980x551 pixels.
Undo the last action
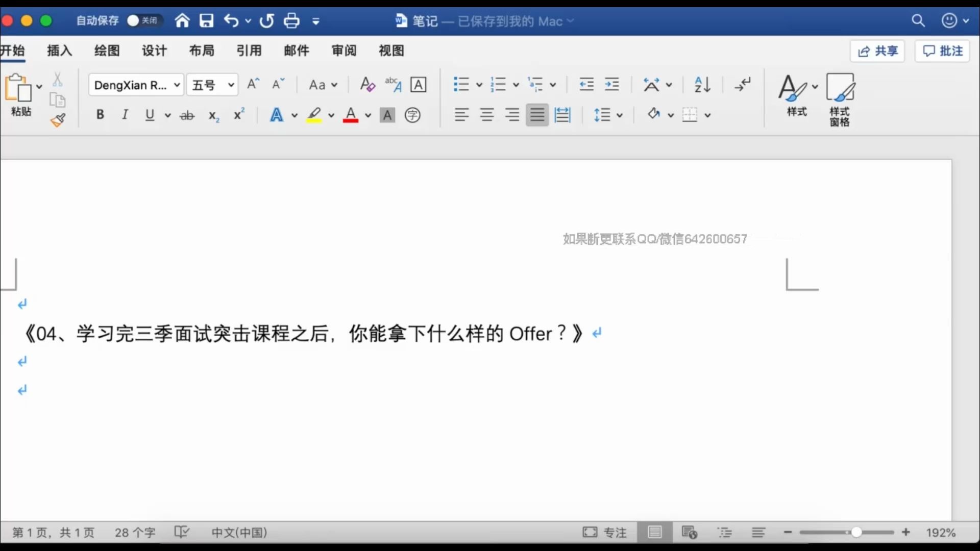click(x=231, y=20)
